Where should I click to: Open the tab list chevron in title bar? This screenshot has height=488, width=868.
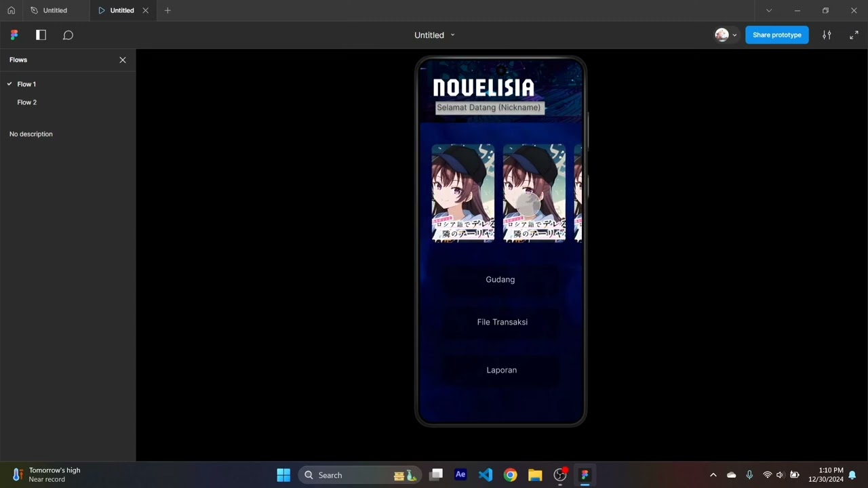tap(768, 10)
